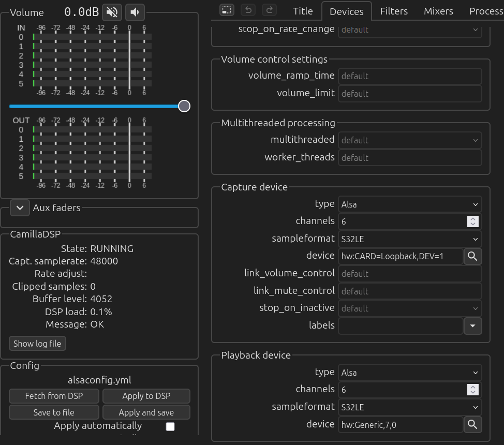Screen dimensions: 504x445
Task: Open the Capture device type dropdown
Action: (x=410, y=204)
